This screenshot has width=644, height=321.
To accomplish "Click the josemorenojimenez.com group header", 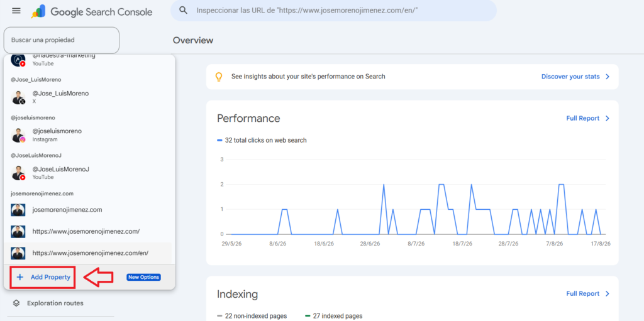I will [x=42, y=193].
